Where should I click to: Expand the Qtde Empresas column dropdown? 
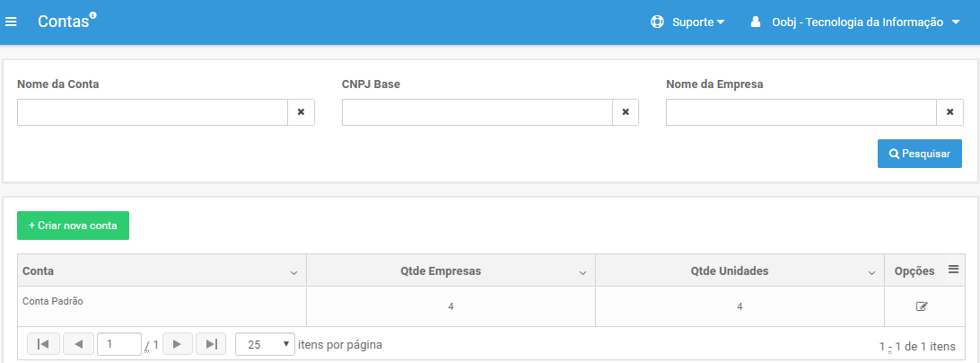[582, 273]
